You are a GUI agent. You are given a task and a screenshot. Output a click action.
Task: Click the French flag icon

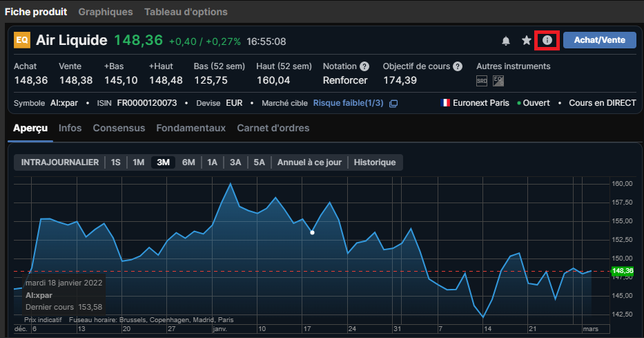click(445, 103)
